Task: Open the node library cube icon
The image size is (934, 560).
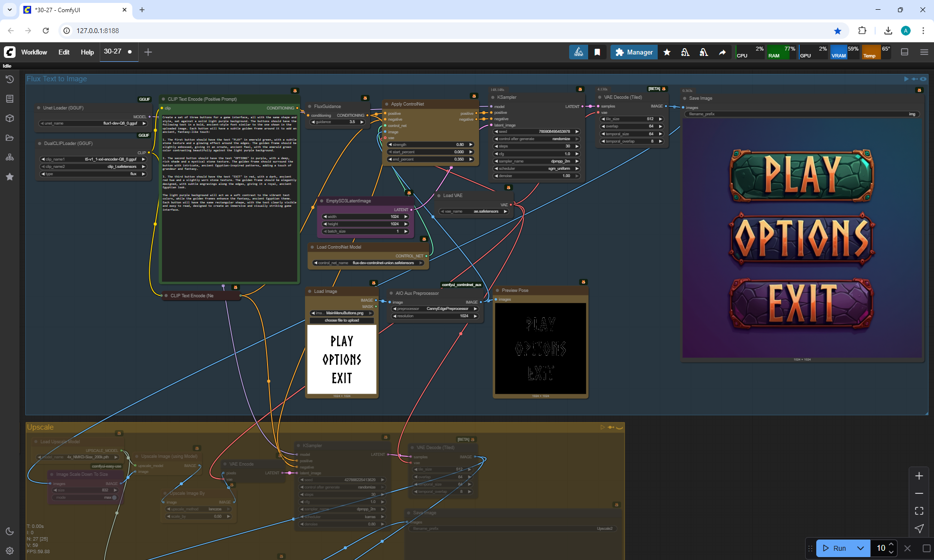Action: click(10, 118)
